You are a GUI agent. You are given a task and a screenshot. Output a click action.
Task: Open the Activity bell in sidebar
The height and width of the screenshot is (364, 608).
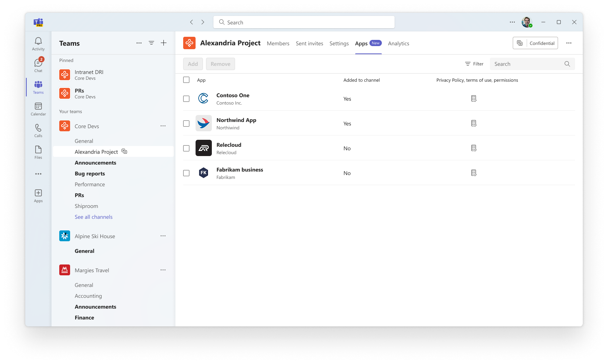38,44
